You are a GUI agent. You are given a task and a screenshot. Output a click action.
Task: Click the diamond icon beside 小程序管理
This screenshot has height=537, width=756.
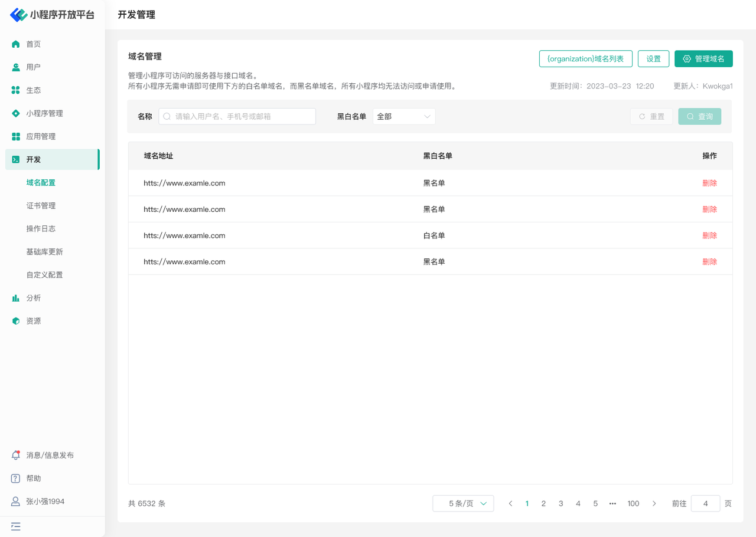pos(16,113)
